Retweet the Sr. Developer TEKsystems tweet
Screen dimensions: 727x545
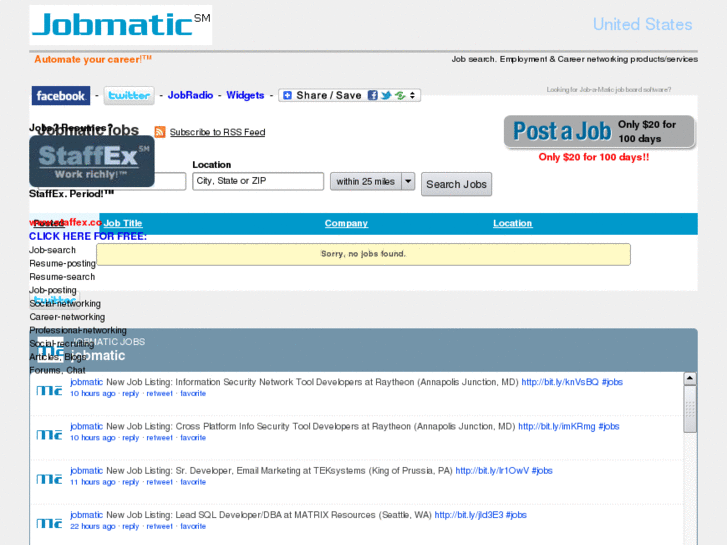point(159,482)
